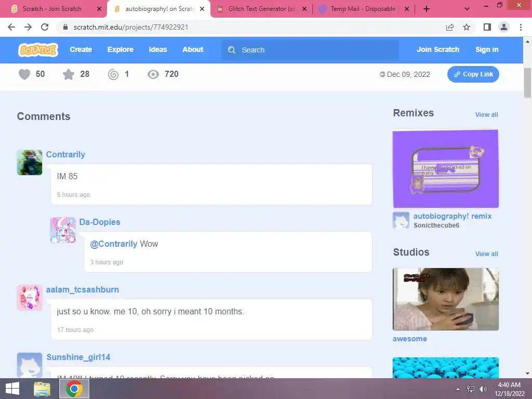The image size is (532, 399).
Task: Open the awesome studio thumbnail
Action: pyautogui.click(x=445, y=299)
